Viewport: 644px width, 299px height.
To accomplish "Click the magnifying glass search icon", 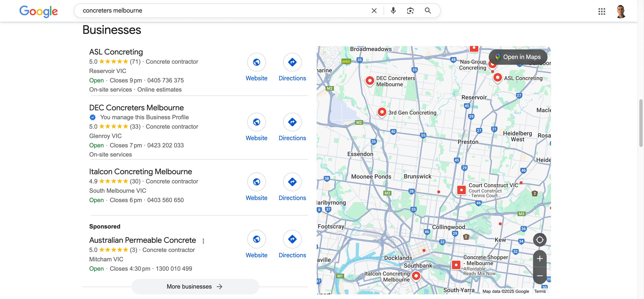I will (x=427, y=10).
